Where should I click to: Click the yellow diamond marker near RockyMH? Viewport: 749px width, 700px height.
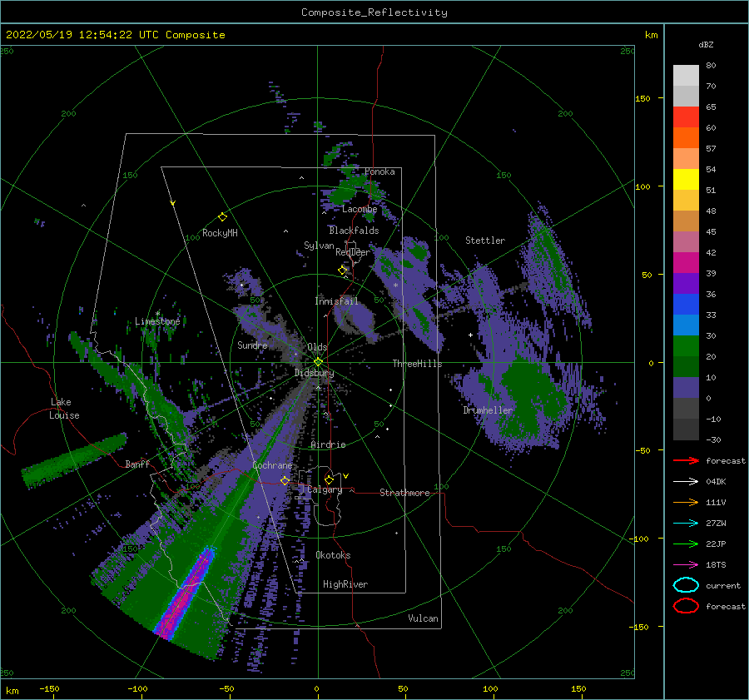click(x=222, y=217)
